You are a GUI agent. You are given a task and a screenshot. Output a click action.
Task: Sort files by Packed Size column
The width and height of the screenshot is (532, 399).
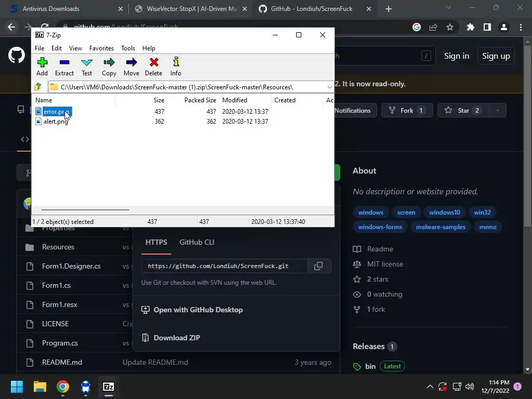(193, 100)
